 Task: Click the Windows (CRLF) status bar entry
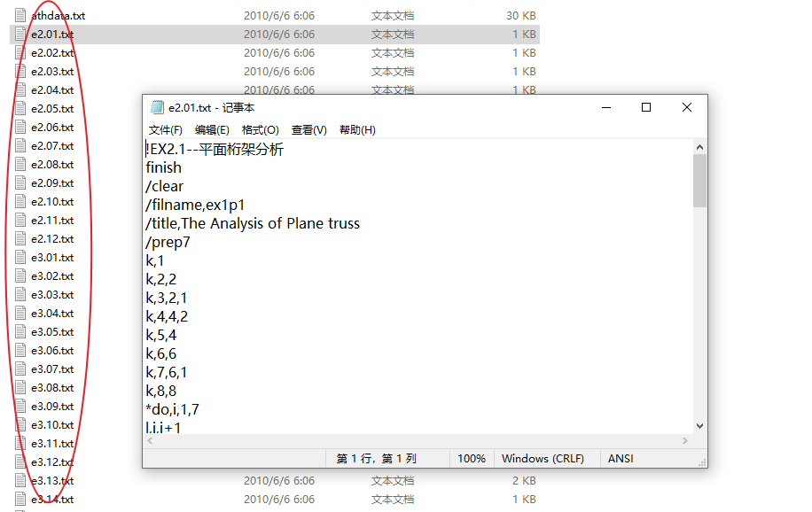(x=543, y=459)
